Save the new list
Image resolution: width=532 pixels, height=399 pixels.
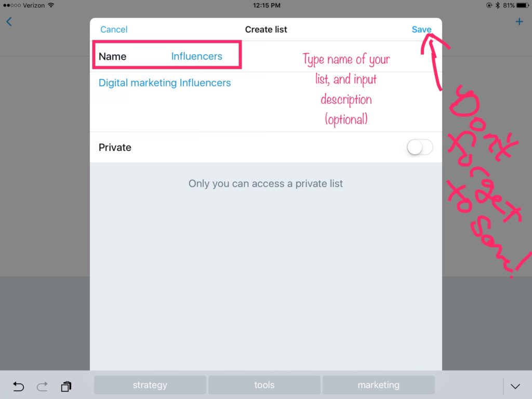421,30
